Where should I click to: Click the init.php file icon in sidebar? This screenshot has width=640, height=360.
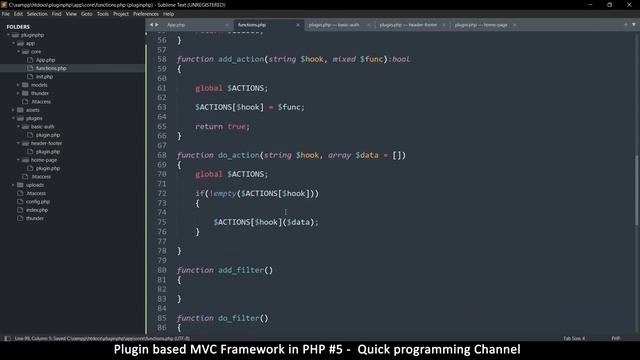pos(30,77)
